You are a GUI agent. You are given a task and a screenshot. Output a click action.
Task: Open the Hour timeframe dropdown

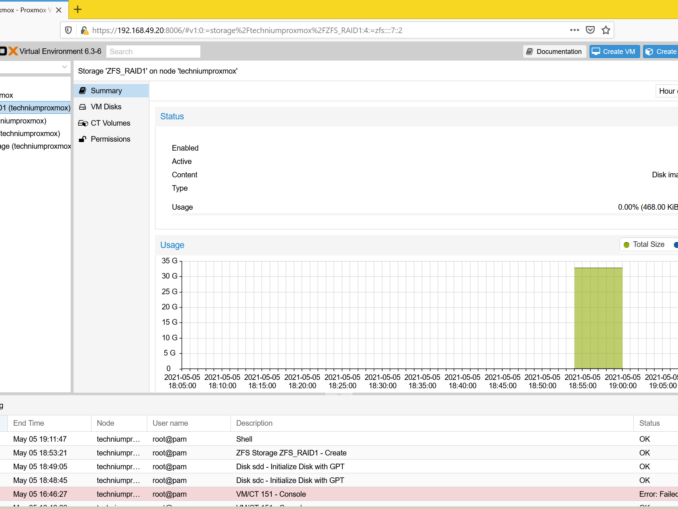[666, 91]
